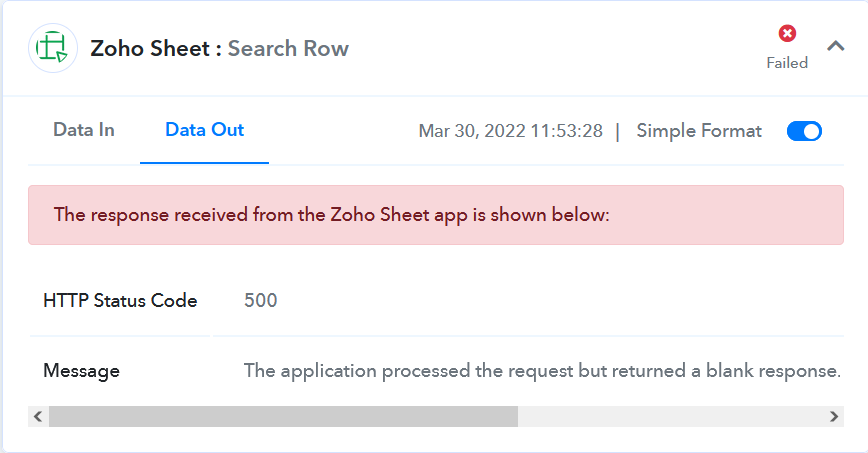Click the Mar 30, 2022 11:53:28 timestamp
Screen dimensions: 868x453
pyautogui.click(x=510, y=131)
